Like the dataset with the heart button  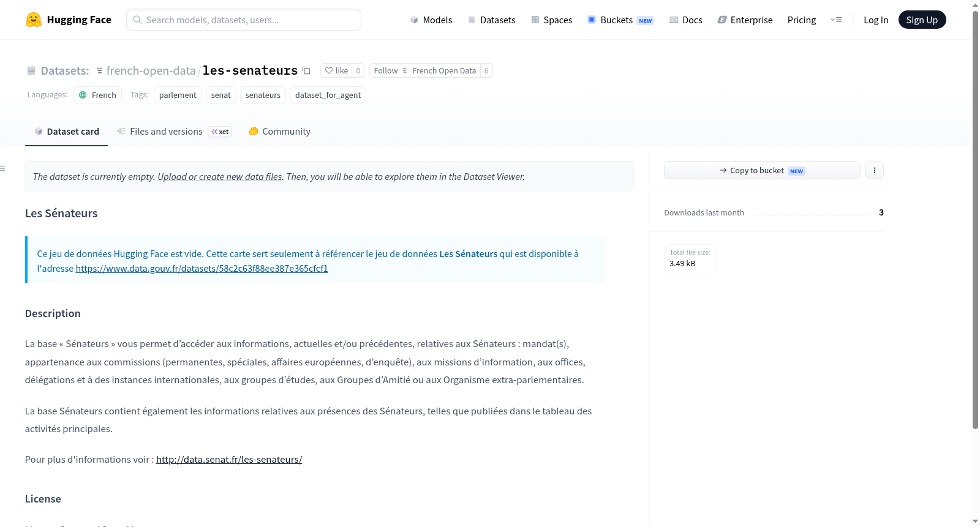pyautogui.click(x=336, y=70)
